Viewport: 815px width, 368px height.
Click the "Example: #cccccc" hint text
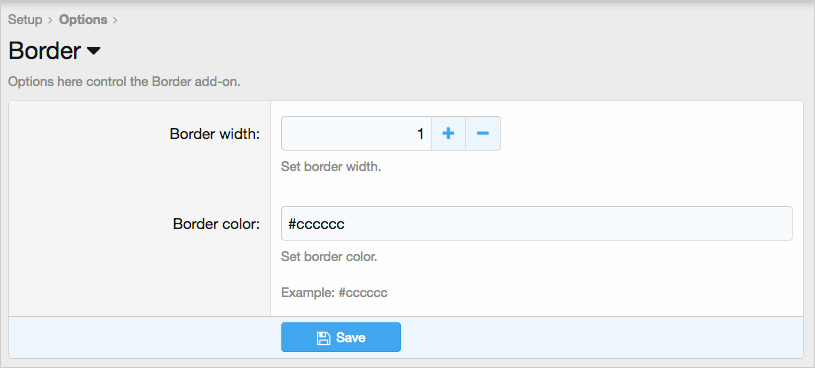(334, 293)
